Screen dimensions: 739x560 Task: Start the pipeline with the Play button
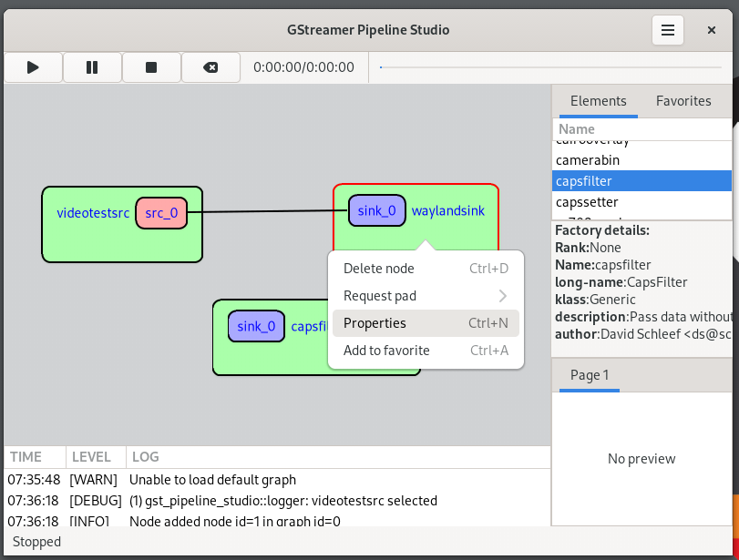[x=33, y=67]
